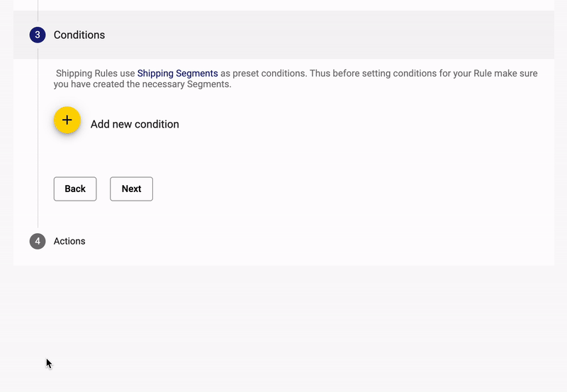Click the Actions step label
Viewport: 567px width, 392px height.
(69, 241)
